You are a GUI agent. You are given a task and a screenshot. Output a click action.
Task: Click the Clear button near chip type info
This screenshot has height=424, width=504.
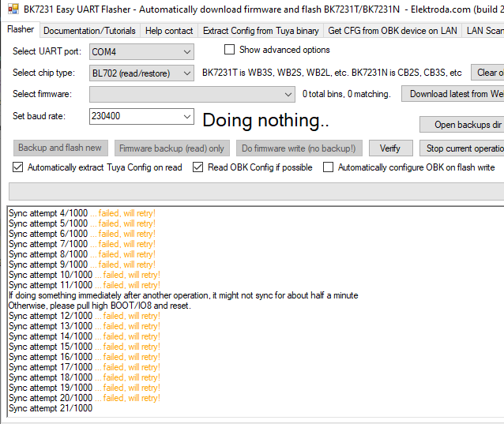[487, 73]
